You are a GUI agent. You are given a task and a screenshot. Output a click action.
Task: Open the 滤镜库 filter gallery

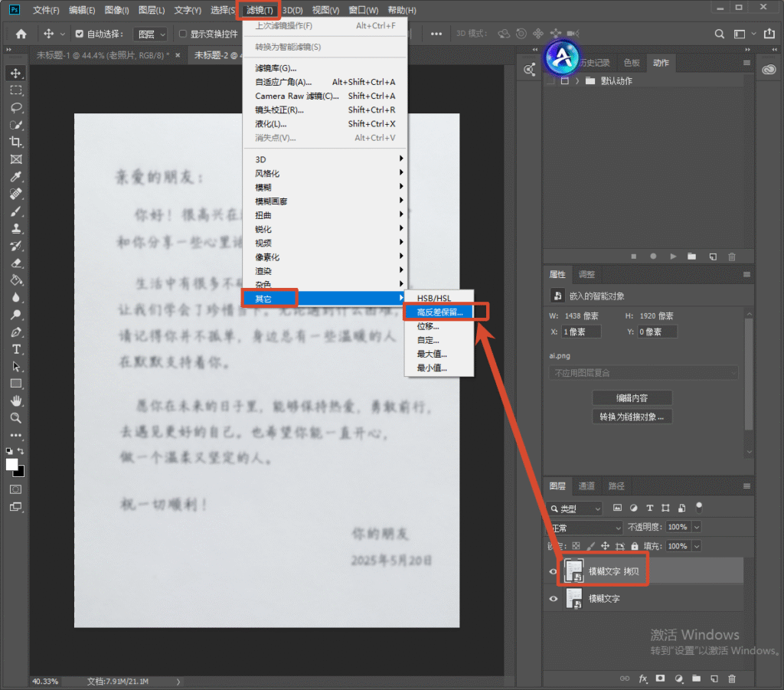coord(325,68)
